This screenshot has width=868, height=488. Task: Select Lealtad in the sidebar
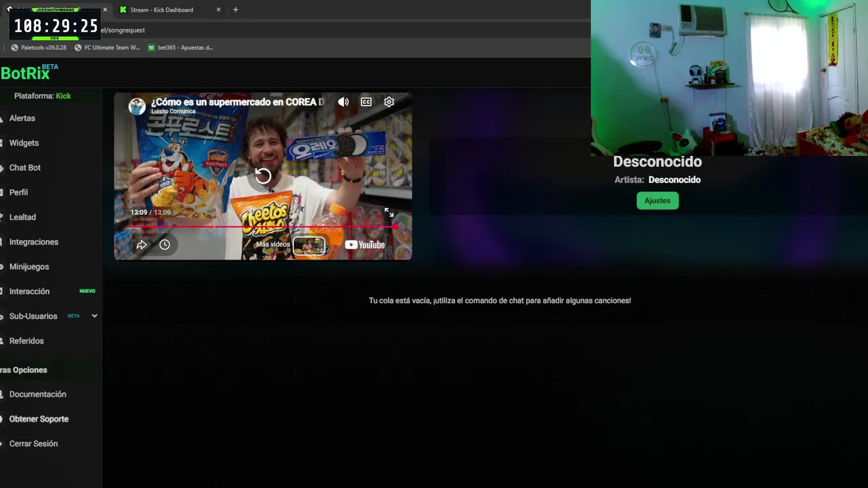[22, 217]
